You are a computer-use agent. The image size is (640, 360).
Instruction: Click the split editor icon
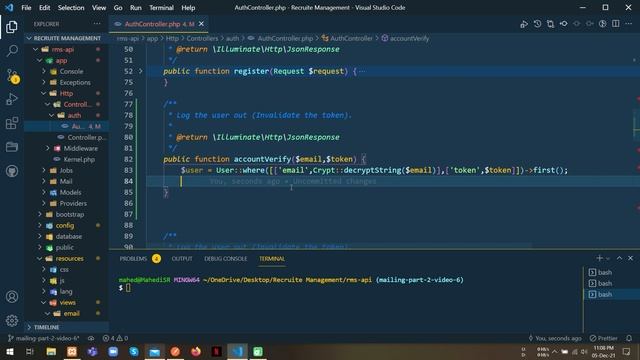click(x=616, y=24)
